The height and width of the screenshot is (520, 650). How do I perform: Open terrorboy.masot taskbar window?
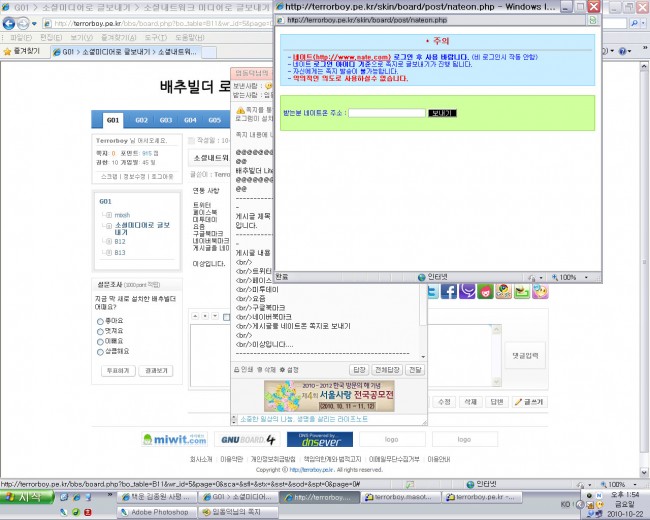click(400, 496)
